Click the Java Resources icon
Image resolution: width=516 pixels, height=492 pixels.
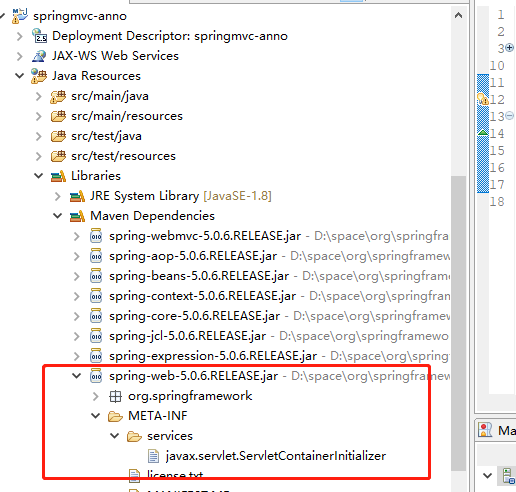tap(39, 76)
